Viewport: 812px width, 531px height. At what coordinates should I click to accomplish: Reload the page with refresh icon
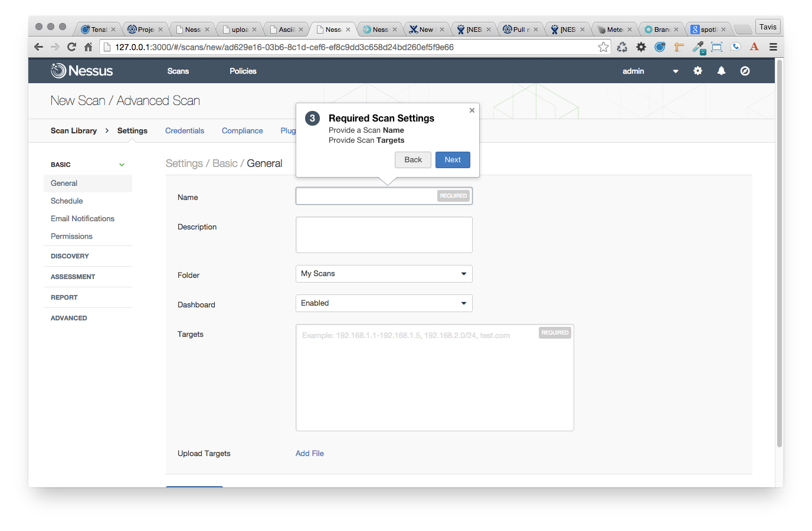point(71,47)
